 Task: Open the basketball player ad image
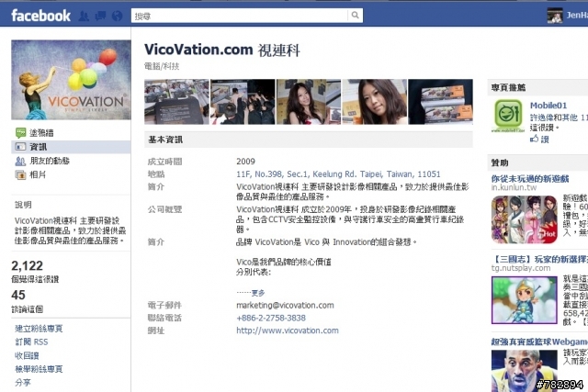pos(525,371)
